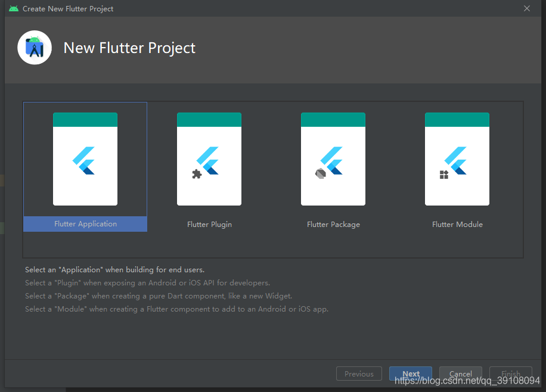
Task: Select the Flutter Plugin card thumbnail
Action: pos(209,158)
